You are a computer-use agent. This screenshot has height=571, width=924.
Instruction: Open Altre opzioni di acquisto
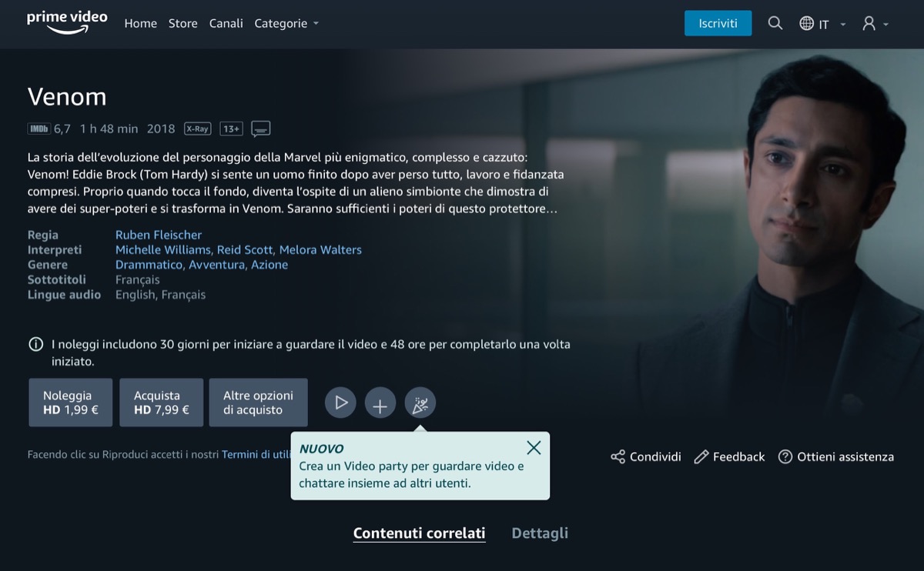(x=258, y=402)
